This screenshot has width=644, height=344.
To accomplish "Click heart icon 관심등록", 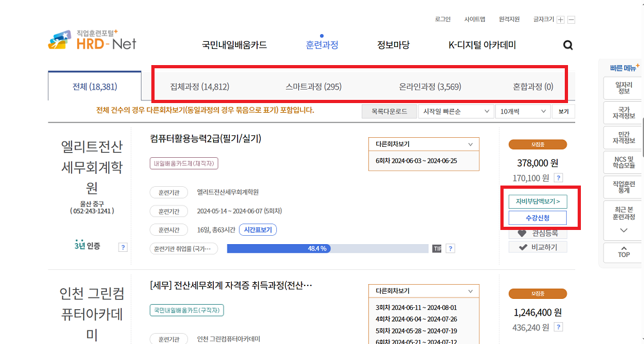I will pos(538,233).
